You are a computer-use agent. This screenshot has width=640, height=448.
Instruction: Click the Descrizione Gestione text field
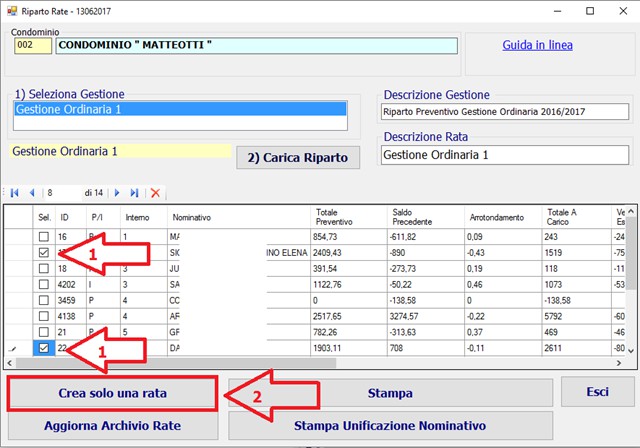(x=505, y=112)
